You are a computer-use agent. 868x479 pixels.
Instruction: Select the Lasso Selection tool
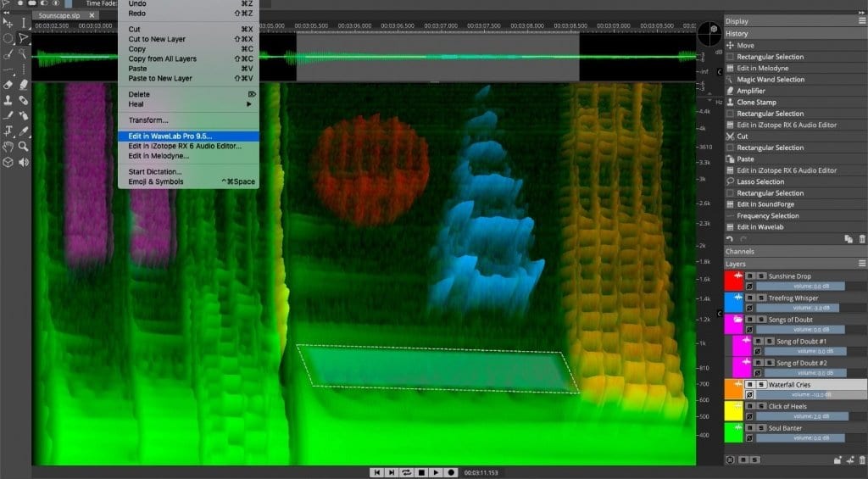pos(23,38)
